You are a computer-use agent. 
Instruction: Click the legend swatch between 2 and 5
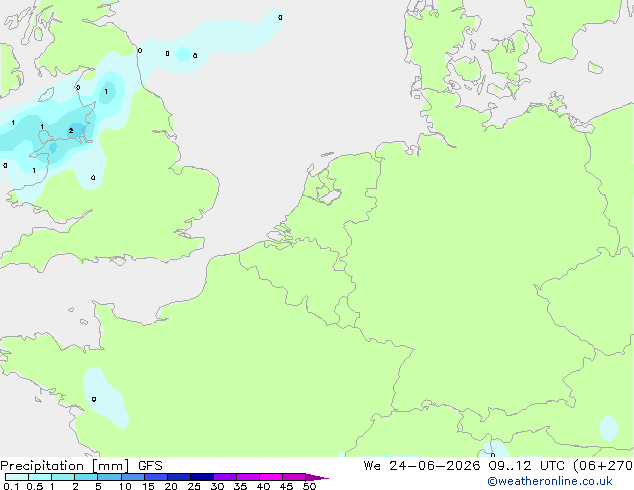coord(86,477)
